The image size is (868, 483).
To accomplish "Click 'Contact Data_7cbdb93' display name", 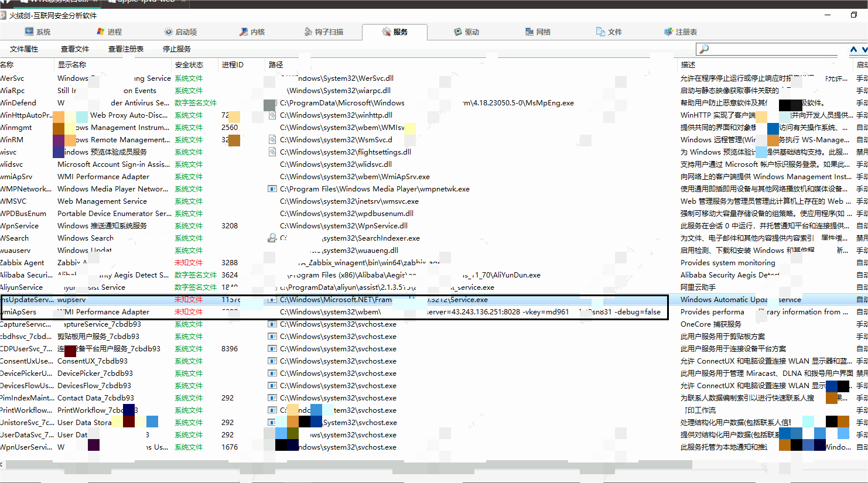I will point(95,398).
